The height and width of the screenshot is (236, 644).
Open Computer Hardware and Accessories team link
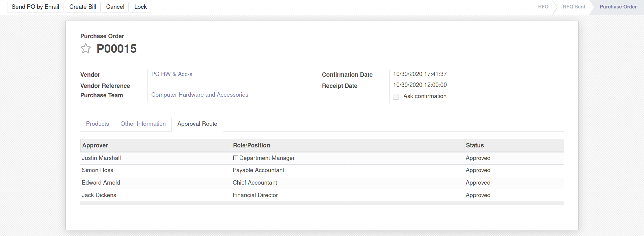click(x=199, y=95)
